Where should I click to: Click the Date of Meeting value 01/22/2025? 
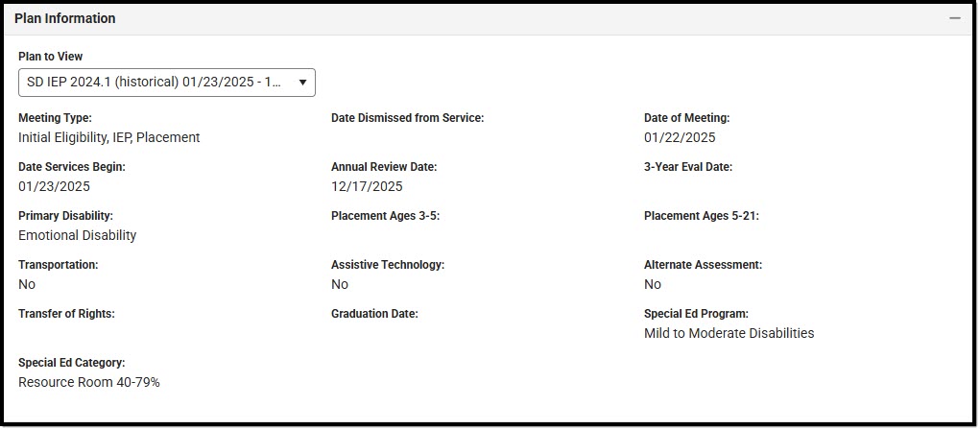tap(680, 137)
